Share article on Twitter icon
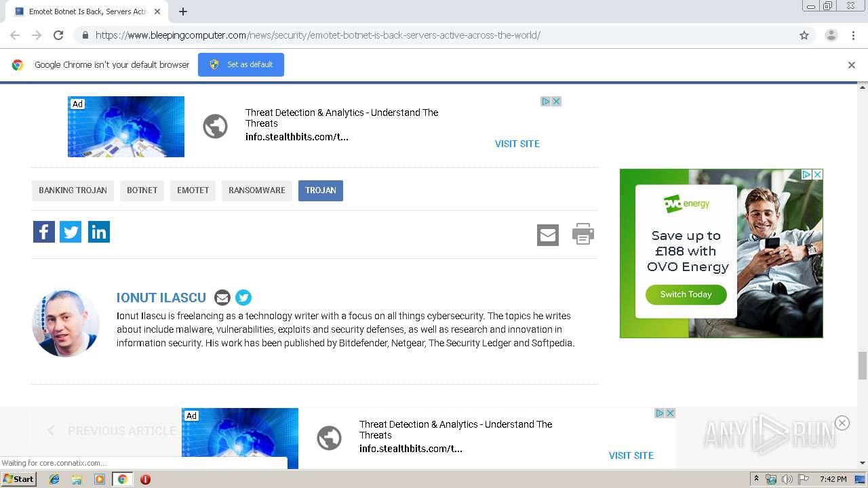This screenshot has height=488, width=868. pos(71,232)
